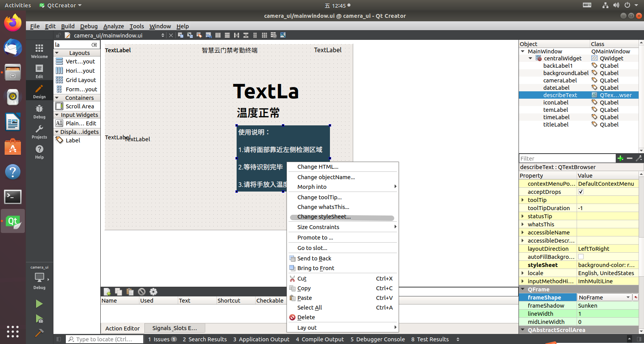Collapse the Input Widgets category
Viewport: 644px width, 344px height.
click(57, 115)
